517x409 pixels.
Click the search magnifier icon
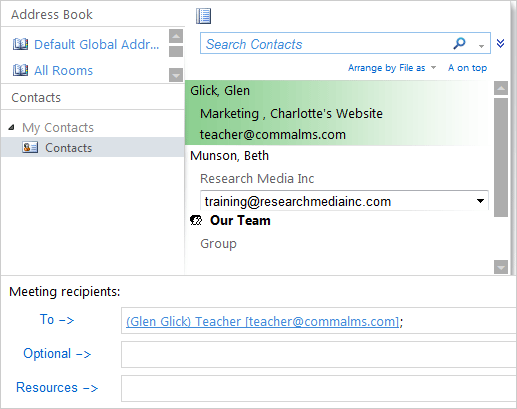(x=459, y=43)
